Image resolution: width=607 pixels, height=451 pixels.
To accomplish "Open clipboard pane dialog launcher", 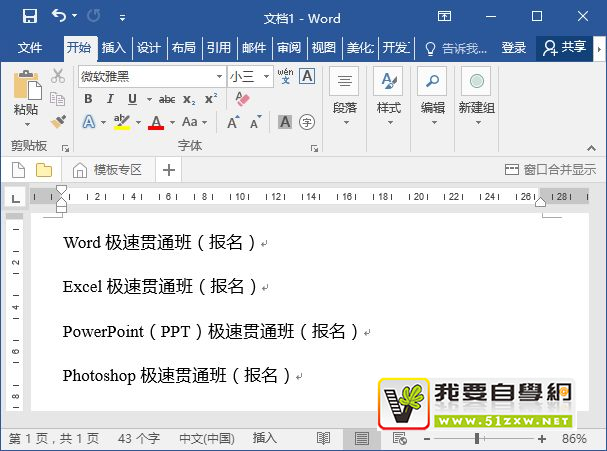I will 65,148.
